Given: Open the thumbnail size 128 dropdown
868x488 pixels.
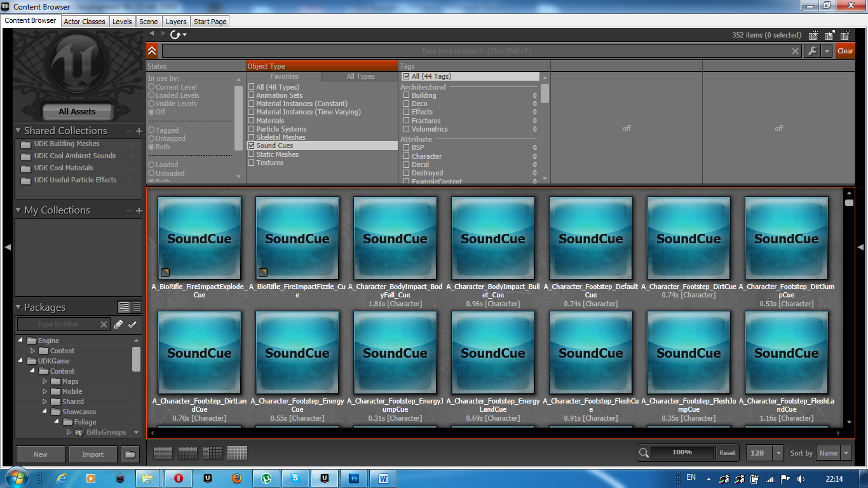Looking at the screenshot, I should 778,453.
